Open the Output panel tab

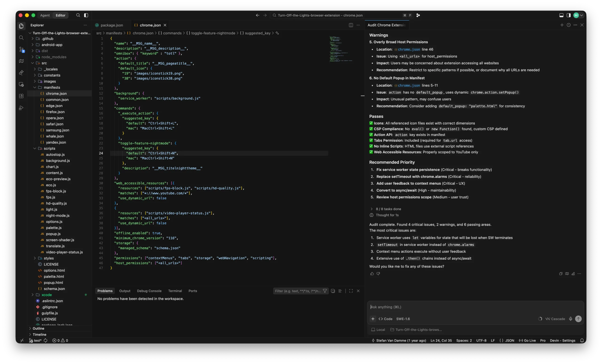[x=125, y=291]
